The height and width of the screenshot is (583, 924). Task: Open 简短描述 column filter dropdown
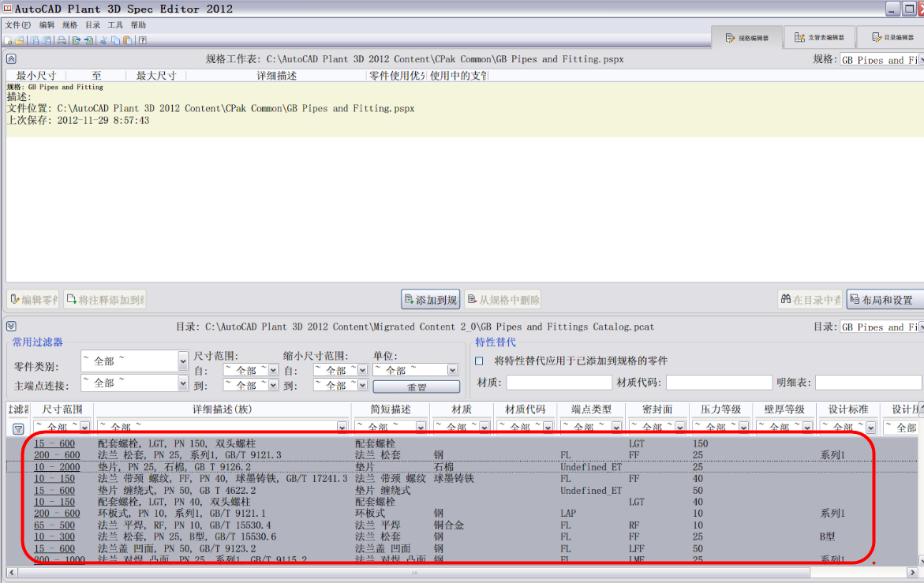pyautogui.click(x=421, y=428)
